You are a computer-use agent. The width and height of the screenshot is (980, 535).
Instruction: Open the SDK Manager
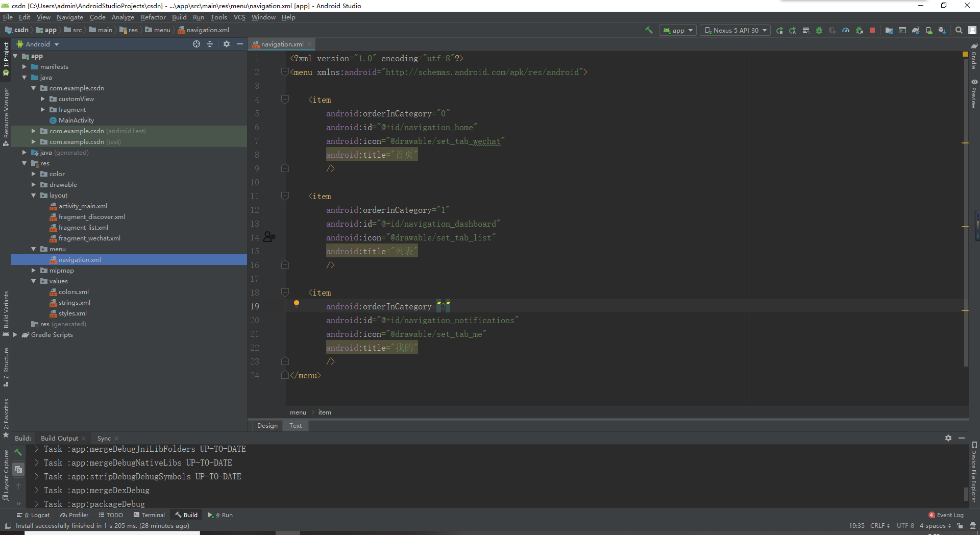point(942,30)
